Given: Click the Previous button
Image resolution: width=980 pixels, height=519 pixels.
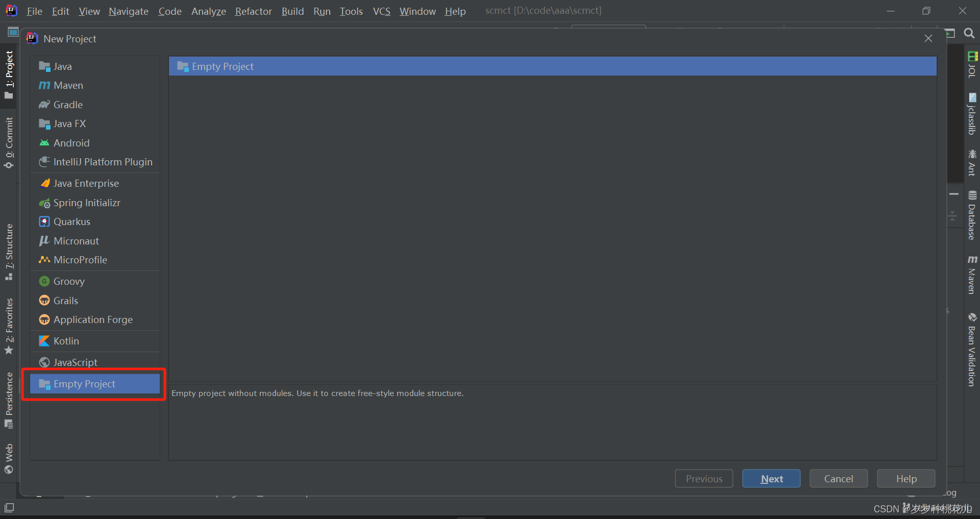Looking at the screenshot, I should click(704, 478).
